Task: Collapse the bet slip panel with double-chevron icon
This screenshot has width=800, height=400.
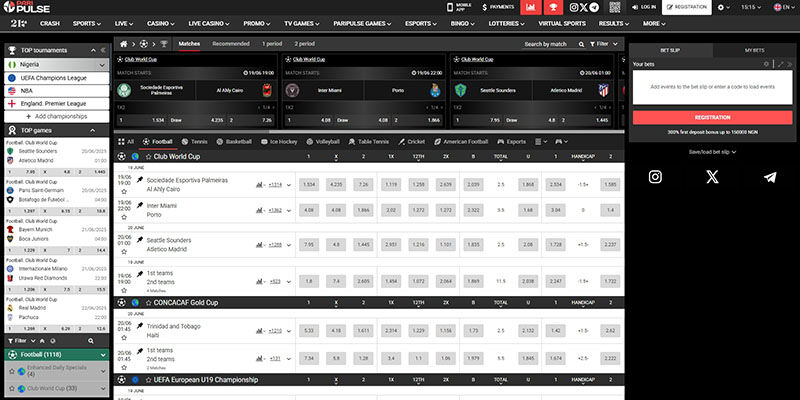Action: pos(789,64)
